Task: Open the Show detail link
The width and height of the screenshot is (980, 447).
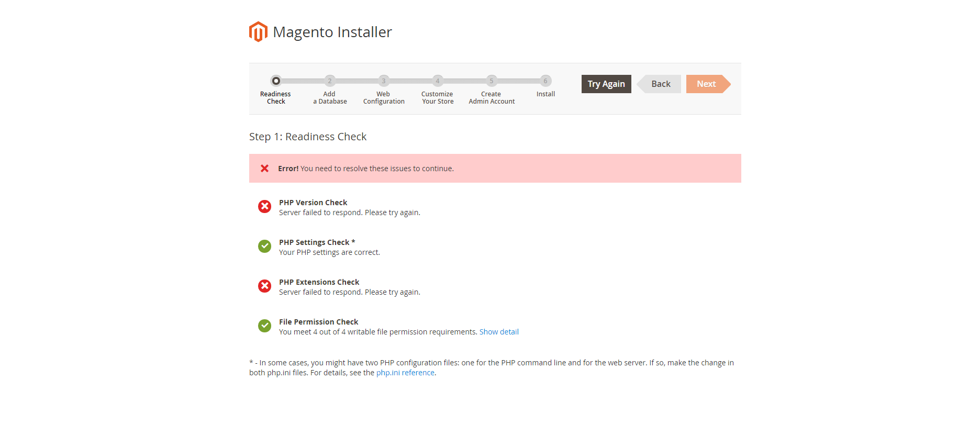Action: pyautogui.click(x=499, y=332)
